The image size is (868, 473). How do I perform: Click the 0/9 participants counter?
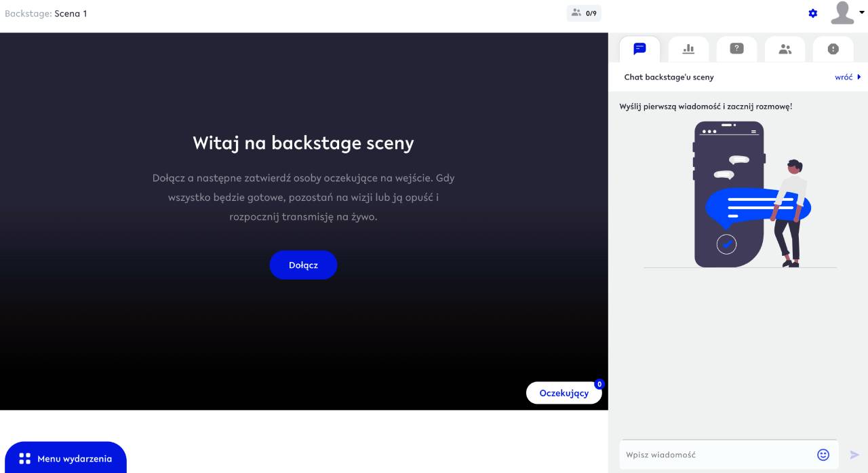tap(584, 13)
